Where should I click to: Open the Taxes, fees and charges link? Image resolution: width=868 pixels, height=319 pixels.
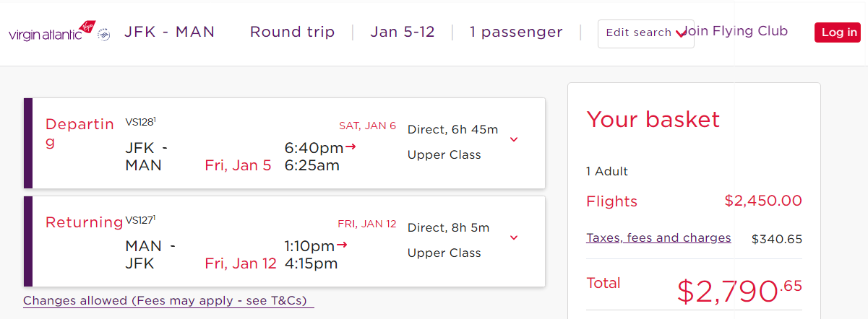pyautogui.click(x=658, y=237)
